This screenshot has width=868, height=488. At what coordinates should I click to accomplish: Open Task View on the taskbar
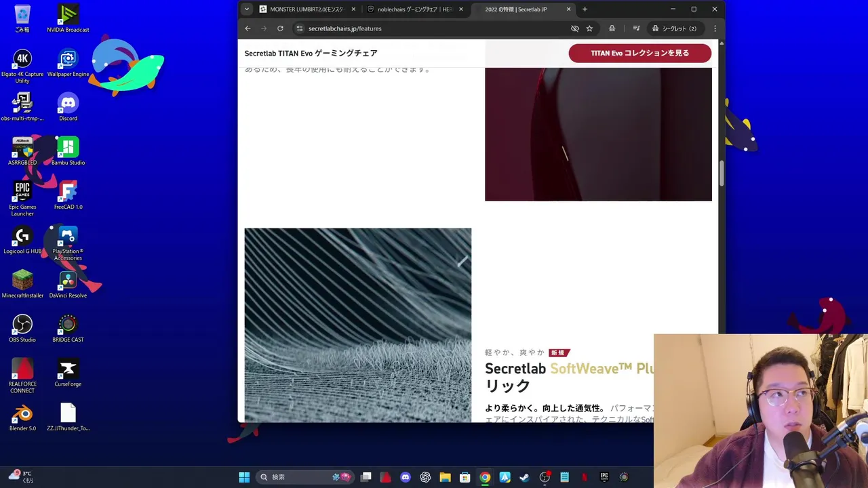pos(366,477)
